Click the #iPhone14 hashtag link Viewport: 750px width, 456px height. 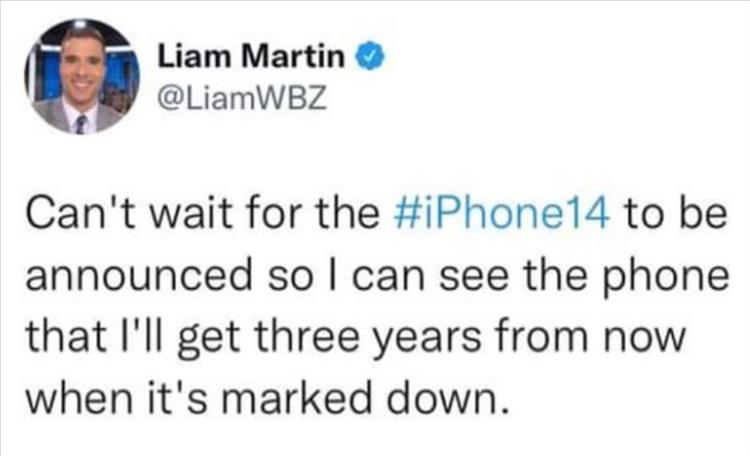(502, 214)
